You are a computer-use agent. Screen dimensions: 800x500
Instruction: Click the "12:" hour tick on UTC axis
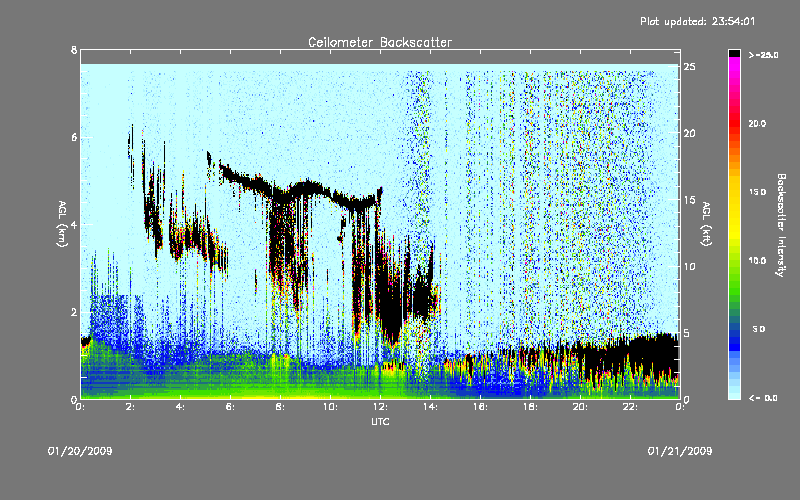pyautogui.click(x=381, y=407)
